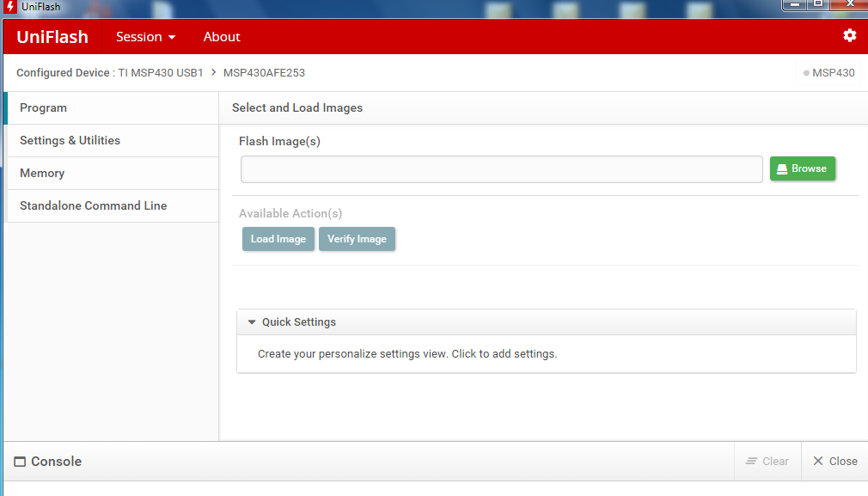Screen dimensions: 868x496
Task: Open the settings gear icon
Action: coord(849,36)
